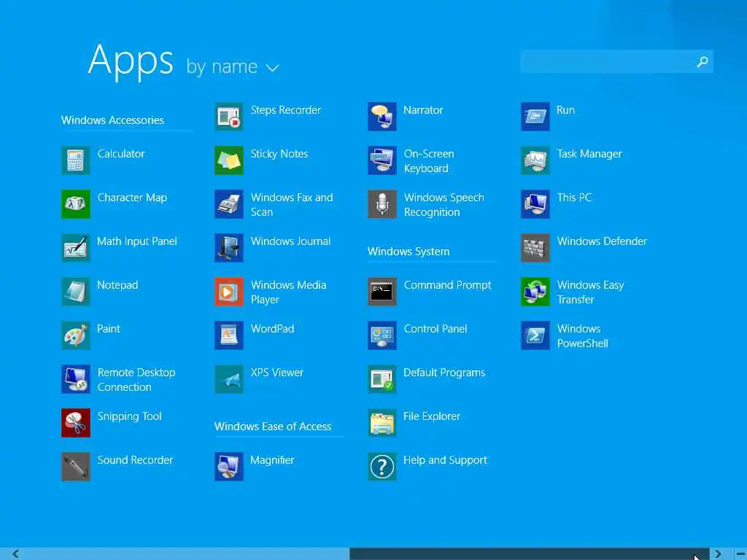Image resolution: width=747 pixels, height=560 pixels.
Task: Open the Windows Easy Transfer icon
Action: (x=535, y=292)
